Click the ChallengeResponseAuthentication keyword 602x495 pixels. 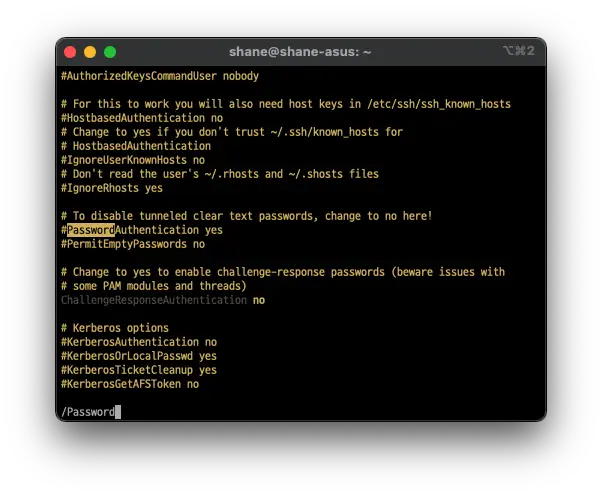(154, 300)
